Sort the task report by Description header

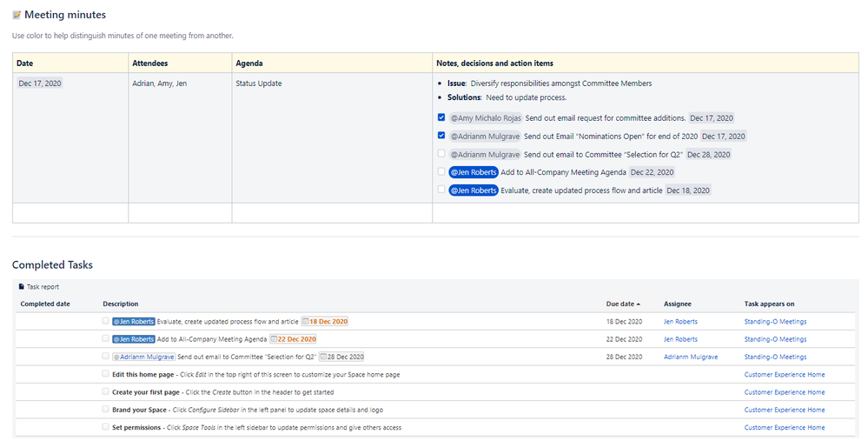coord(120,304)
